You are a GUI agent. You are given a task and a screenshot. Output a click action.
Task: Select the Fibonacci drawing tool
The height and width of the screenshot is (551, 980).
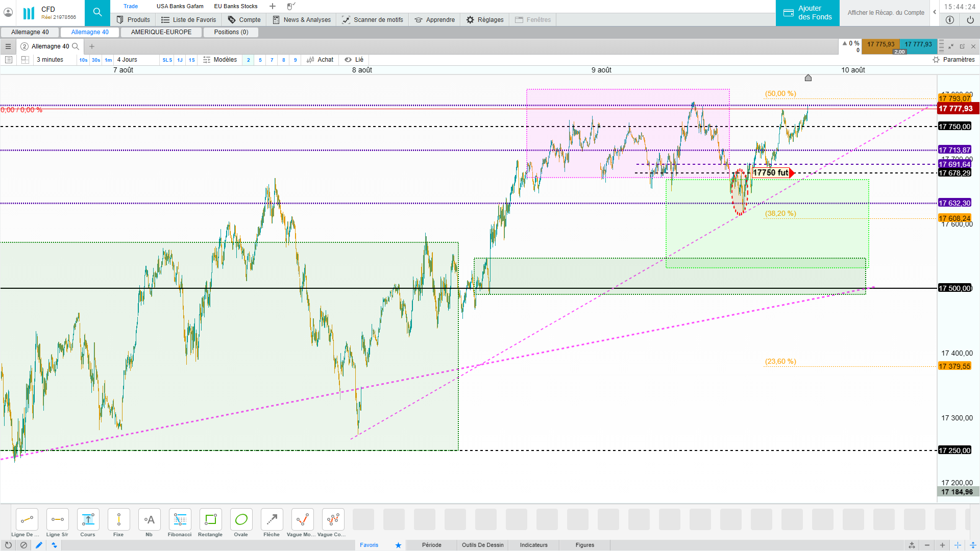180,520
